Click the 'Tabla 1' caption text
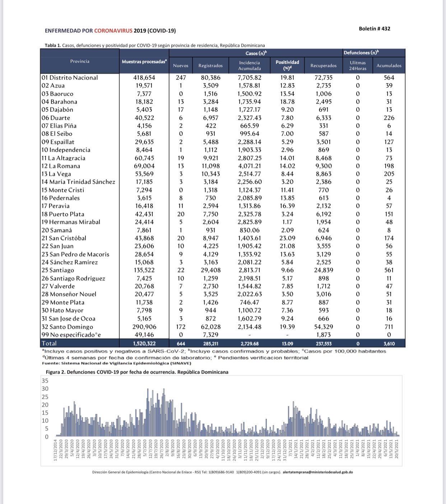This screenshot has width=446, height=504. [x=155, y=45]
